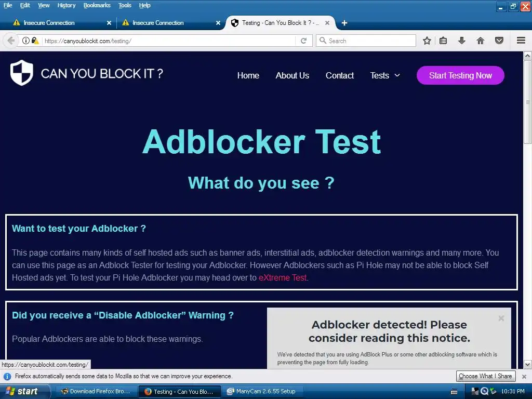Click the Can You Block It shield logo
Image resolution: width=532 pixels, height=399 pixels.
pos(22,73)
